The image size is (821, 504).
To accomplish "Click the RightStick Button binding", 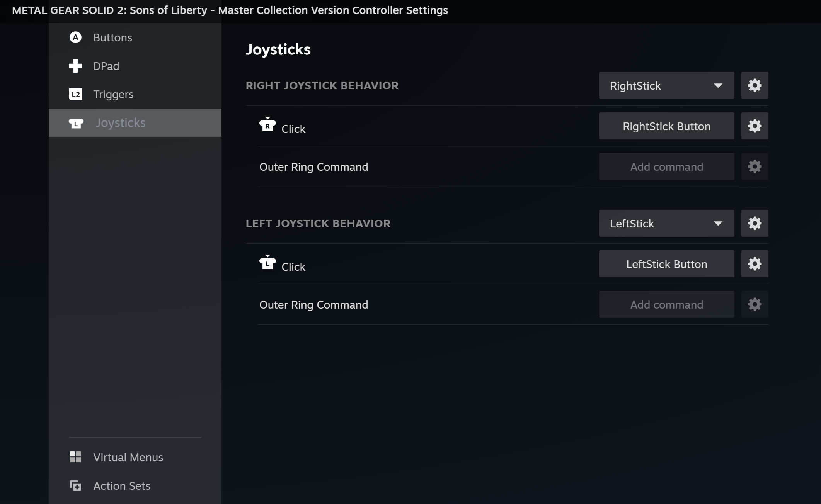I will click(666, 126).
